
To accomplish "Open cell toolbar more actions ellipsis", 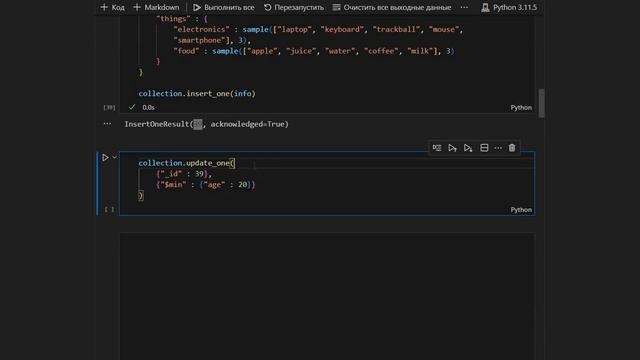I will (498, 148).
